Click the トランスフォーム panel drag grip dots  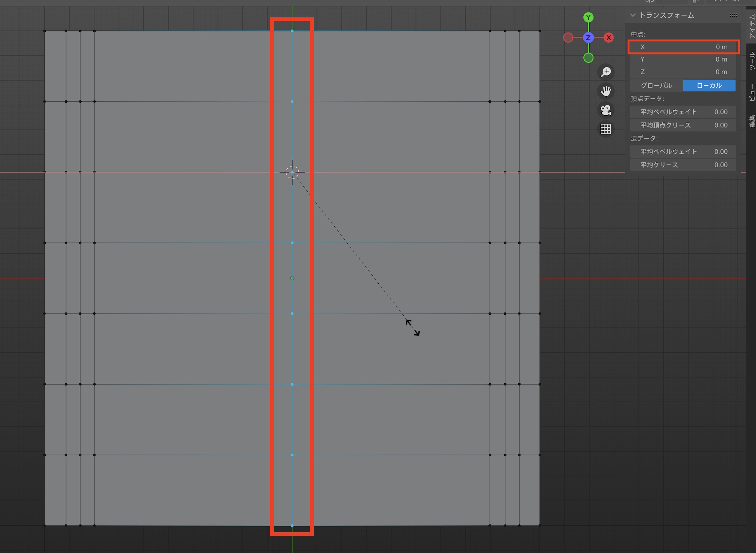coord(733,15)
